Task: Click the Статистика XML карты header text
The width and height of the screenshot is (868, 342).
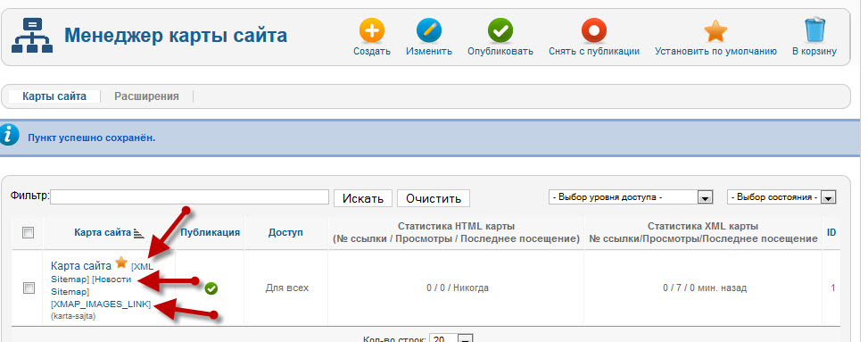Action: [703, 226]
